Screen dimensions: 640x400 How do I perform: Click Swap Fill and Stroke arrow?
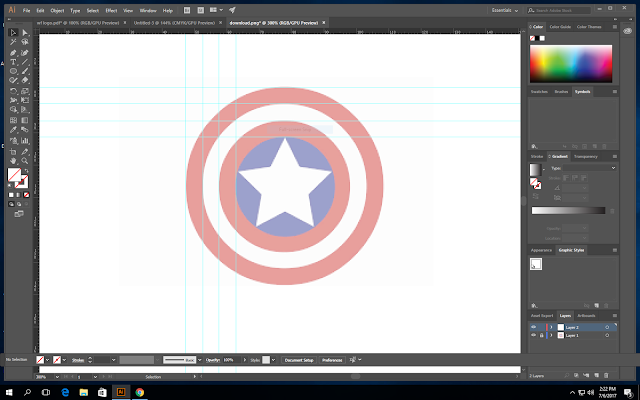[x=27, y=171]
